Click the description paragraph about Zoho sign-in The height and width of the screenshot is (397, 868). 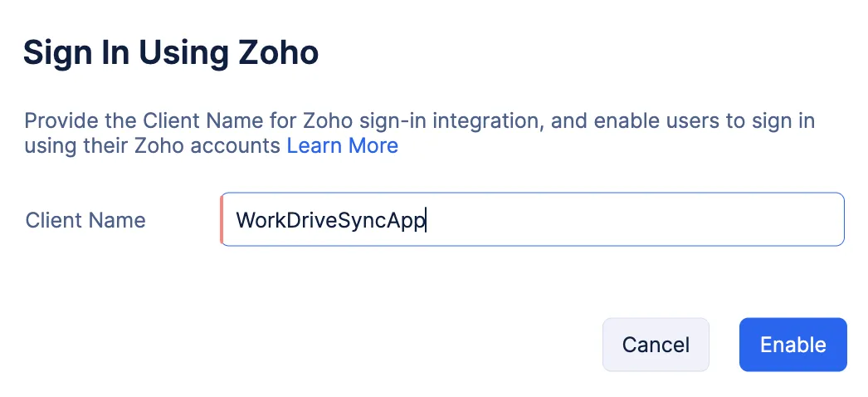[x=419, y=134]
